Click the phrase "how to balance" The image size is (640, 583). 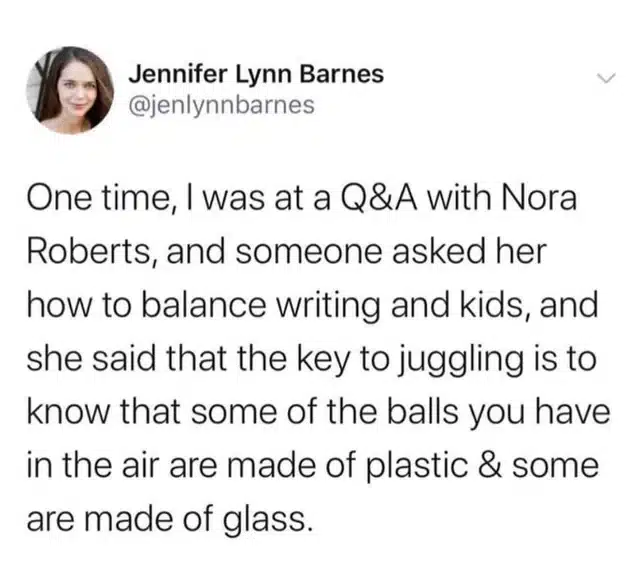tap(147, 305)
